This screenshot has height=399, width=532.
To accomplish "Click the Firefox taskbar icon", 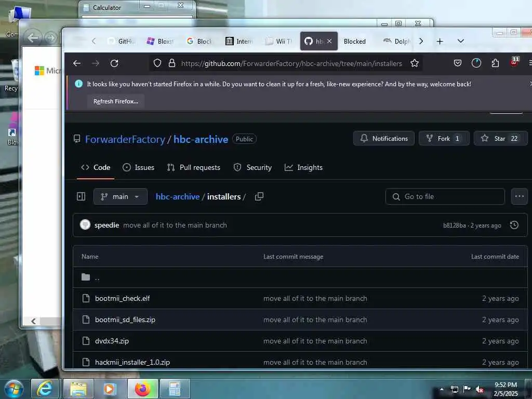I will (x=143, y=389).
